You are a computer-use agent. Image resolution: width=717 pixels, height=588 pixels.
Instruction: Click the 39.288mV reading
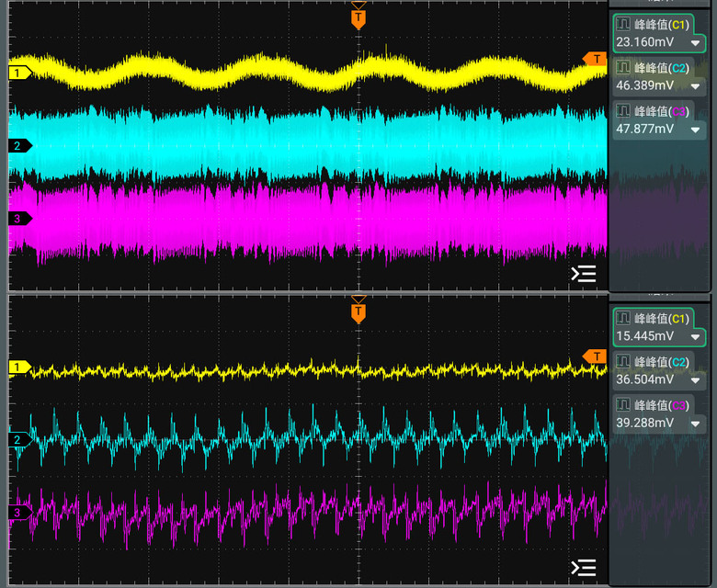(644, 423)
